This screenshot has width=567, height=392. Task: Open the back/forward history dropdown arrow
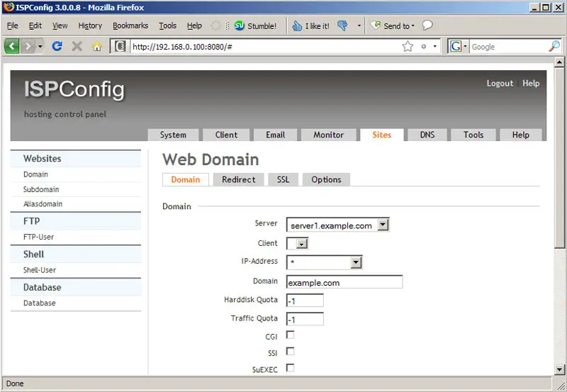click(40, 46)
